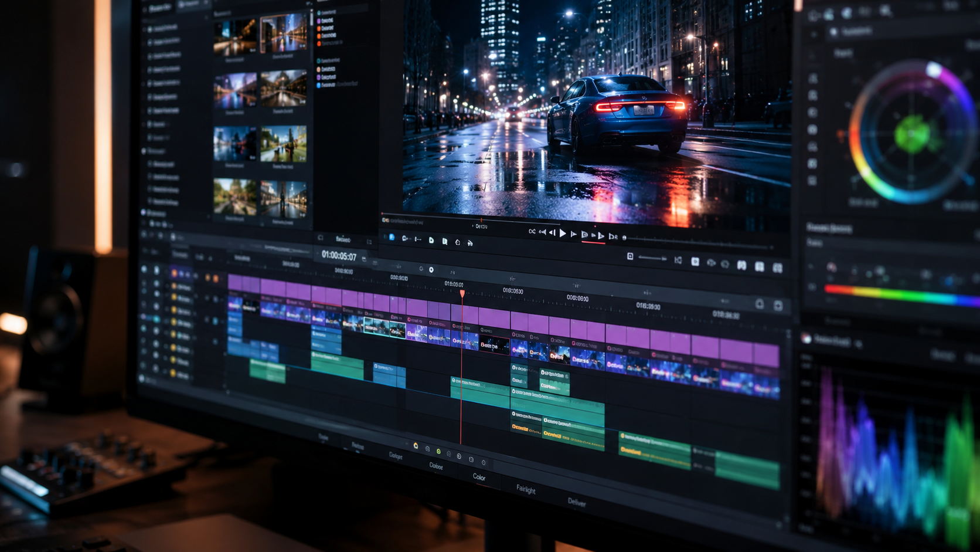The width and height of the screenshot is (980, 552).
Task: Click the yellow icon in the bottom bar
Action: pyautogui.click(x=416, y=446)
